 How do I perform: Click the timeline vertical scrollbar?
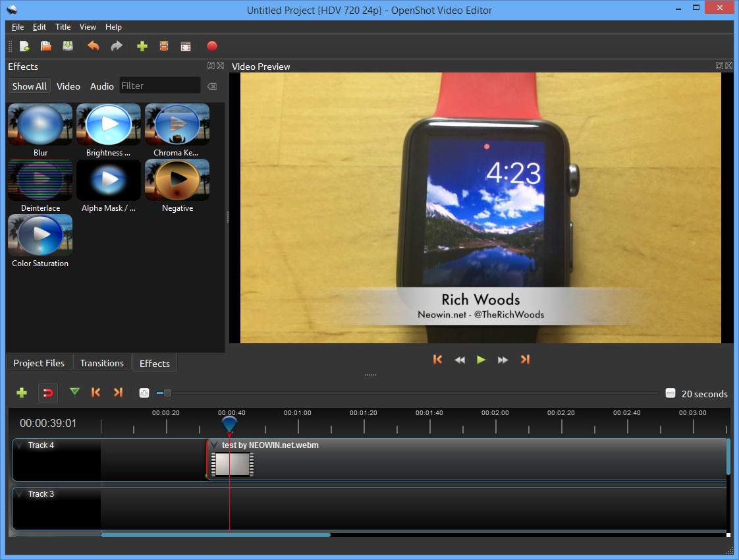pyautogui.click(x=728, y=457)
